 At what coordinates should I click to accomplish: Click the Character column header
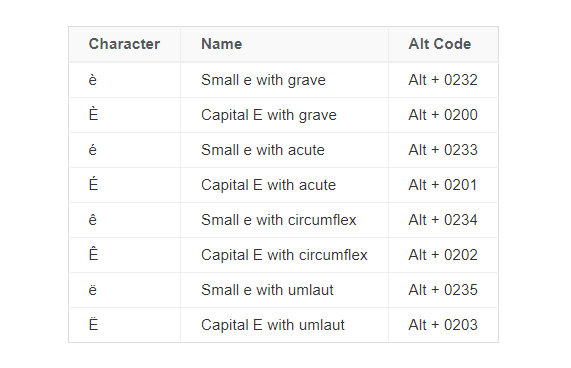(x=124, y=44)
